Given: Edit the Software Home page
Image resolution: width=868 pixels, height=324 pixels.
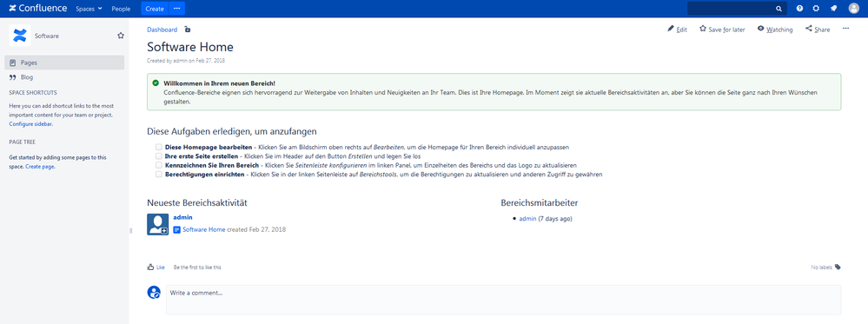Looking at the screenshot, I should point(677,30).
